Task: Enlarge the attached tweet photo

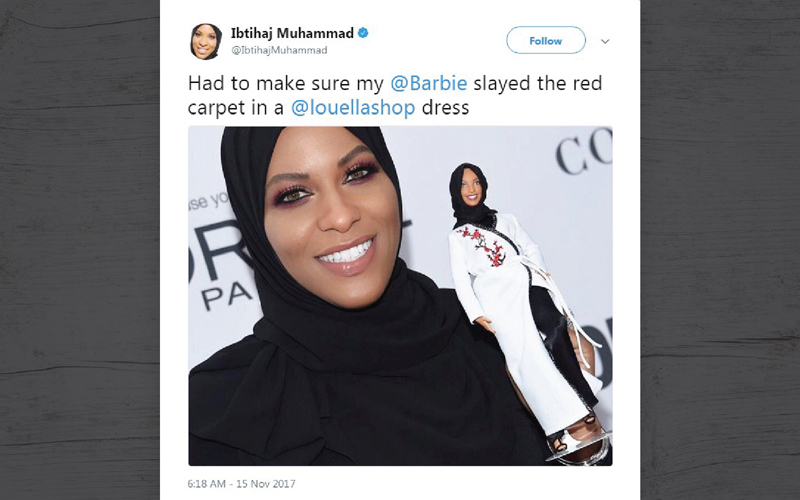Action: pyautogui.click(x=401, y=296)
